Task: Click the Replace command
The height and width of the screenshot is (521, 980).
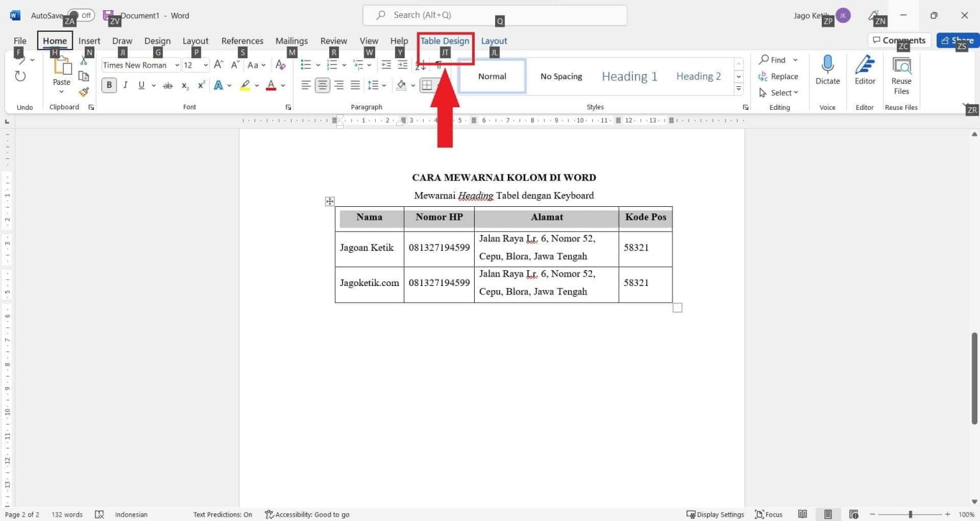Action: click(783, 76)
